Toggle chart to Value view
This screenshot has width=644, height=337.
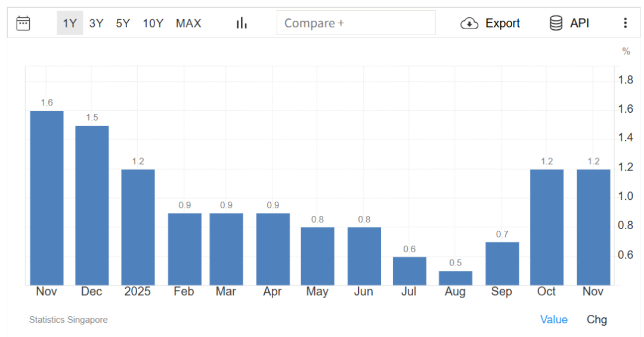553,320
